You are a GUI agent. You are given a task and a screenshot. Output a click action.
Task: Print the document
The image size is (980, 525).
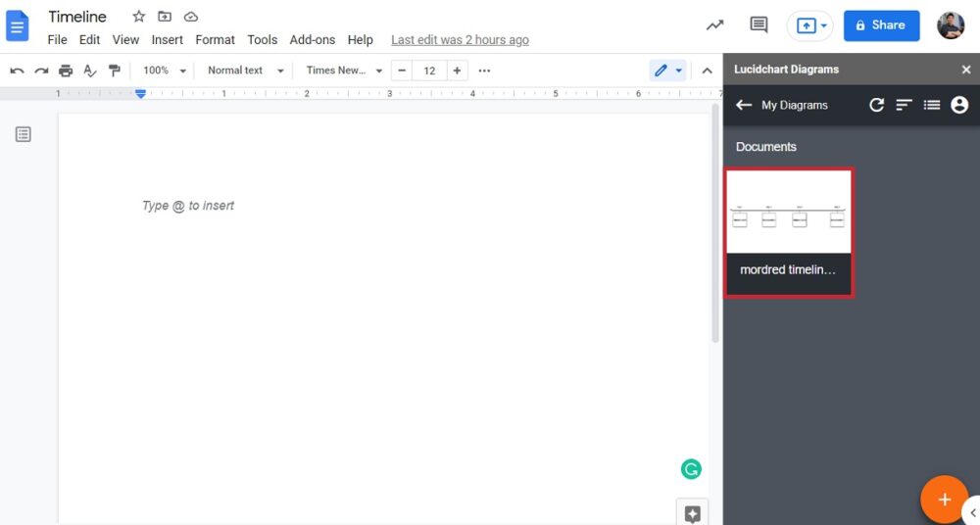point(66,71)
